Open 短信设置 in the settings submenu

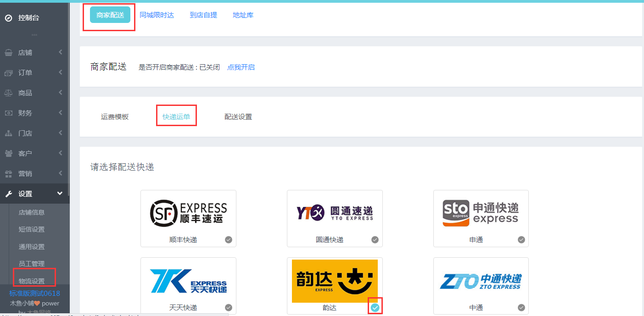click(x=32, y=229)
